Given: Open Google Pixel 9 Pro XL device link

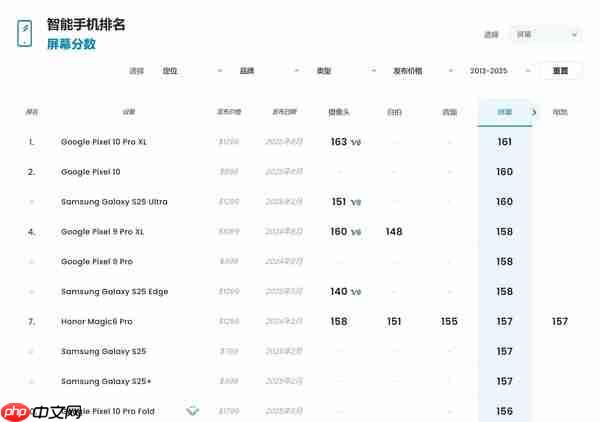Looking at the screenshot, I should coord(102,232).
